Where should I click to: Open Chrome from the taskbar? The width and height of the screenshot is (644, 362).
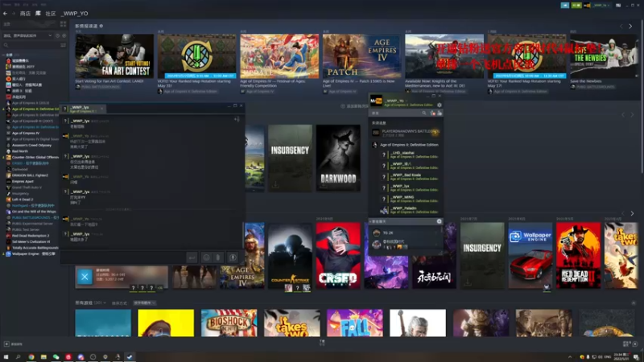pos(31,357)
